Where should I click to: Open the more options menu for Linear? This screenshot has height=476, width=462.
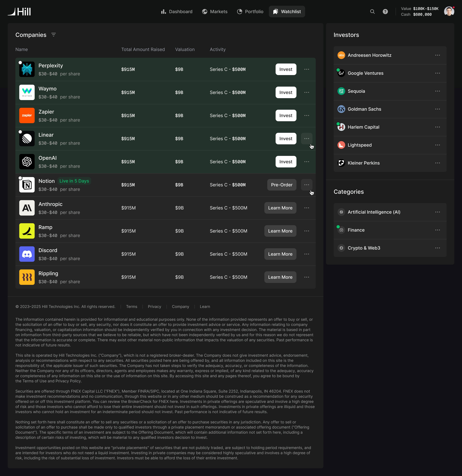(307, 139)
